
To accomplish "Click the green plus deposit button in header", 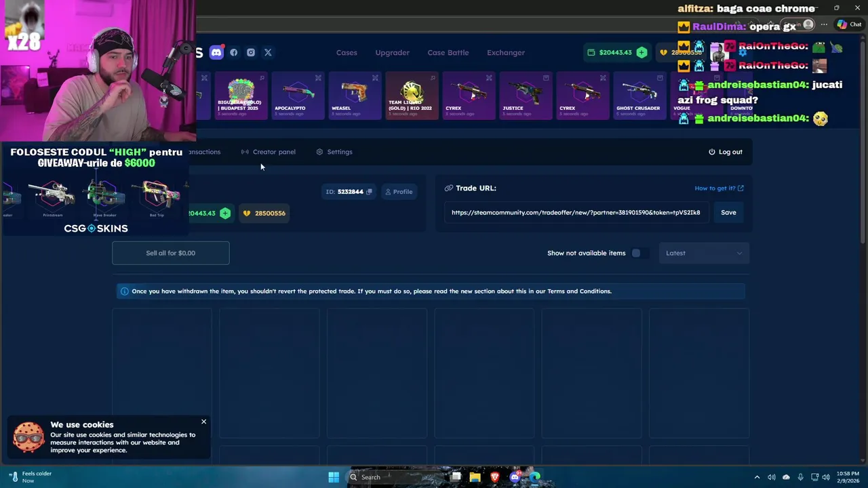I will click(x=642, y=52).
